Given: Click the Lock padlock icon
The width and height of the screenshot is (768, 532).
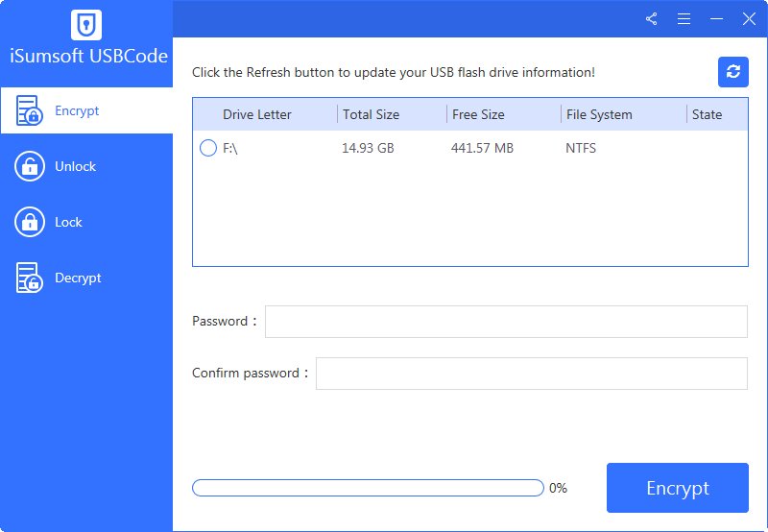Looking at the screenshot, I should (x=29, y=223).
